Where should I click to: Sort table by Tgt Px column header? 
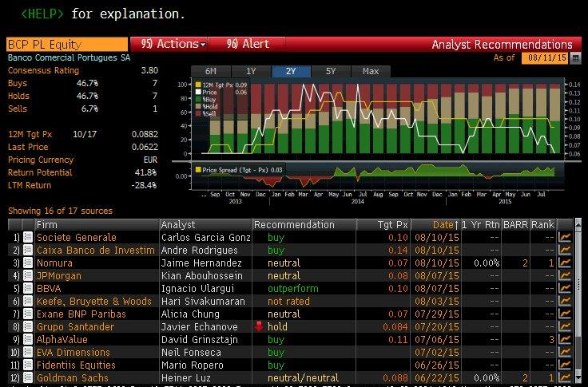383,225
